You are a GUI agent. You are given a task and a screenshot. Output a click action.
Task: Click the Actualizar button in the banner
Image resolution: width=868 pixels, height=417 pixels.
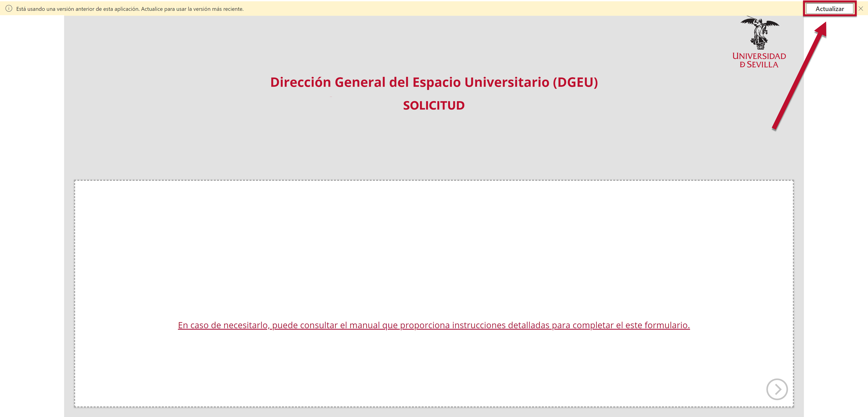click(829, 9)
